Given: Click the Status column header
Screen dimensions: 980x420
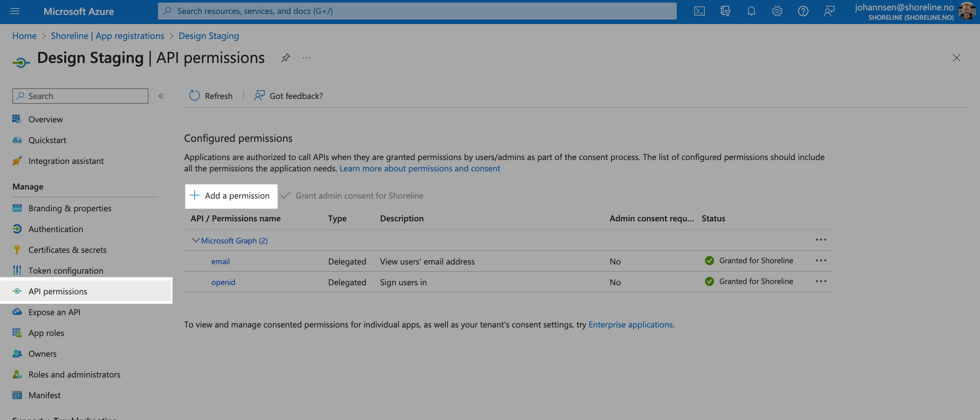Looking at the screenshot, I should pyautogui.click(x=713, y=218).
